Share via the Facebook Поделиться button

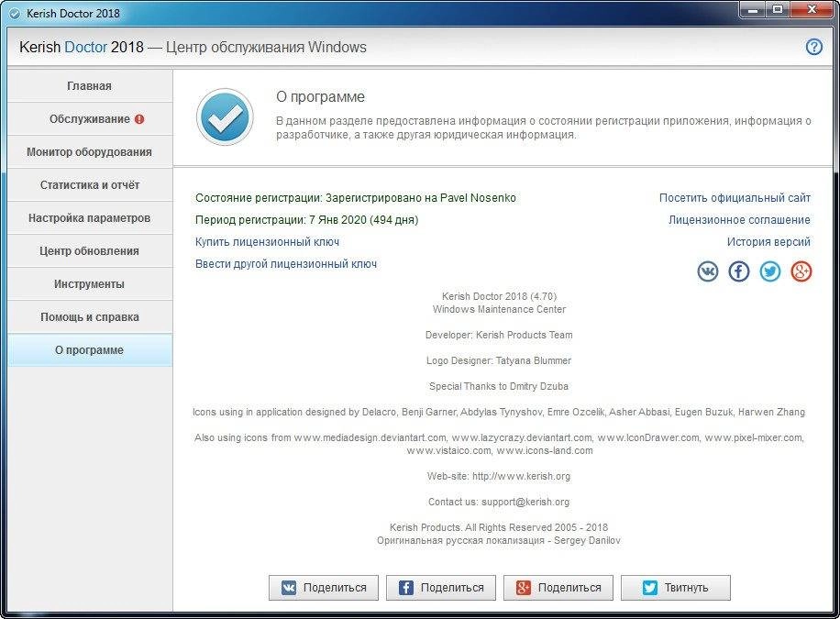tap(441, 588)
